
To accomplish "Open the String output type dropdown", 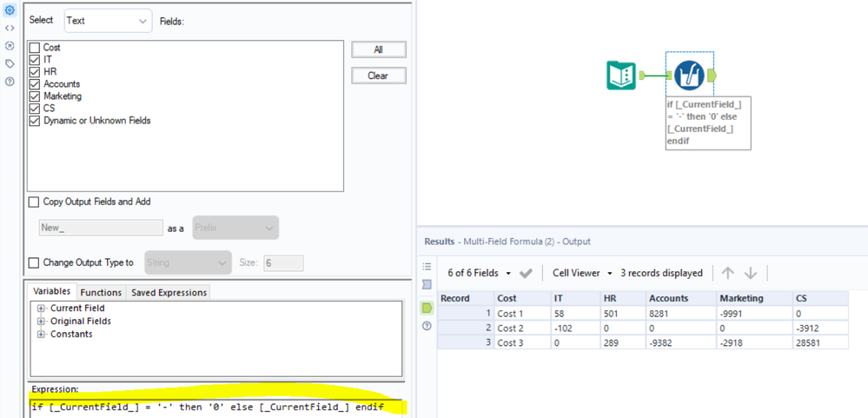I will click(188, 262).
